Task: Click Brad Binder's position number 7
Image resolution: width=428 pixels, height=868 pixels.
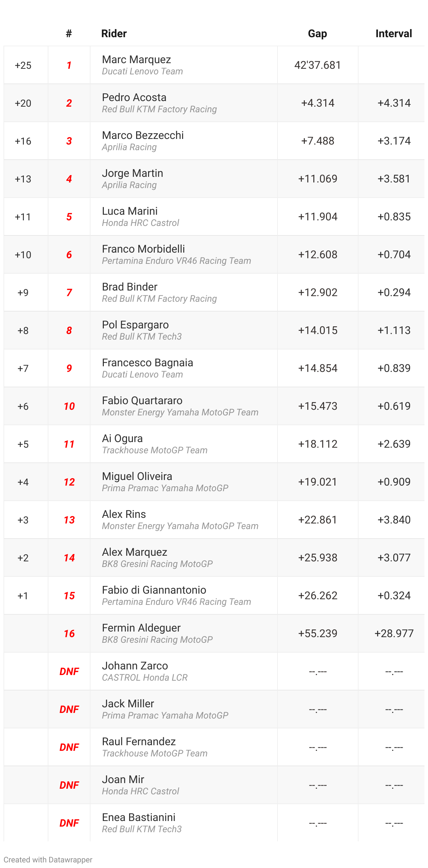Action: pyautogui.click(x=69, y=292)
